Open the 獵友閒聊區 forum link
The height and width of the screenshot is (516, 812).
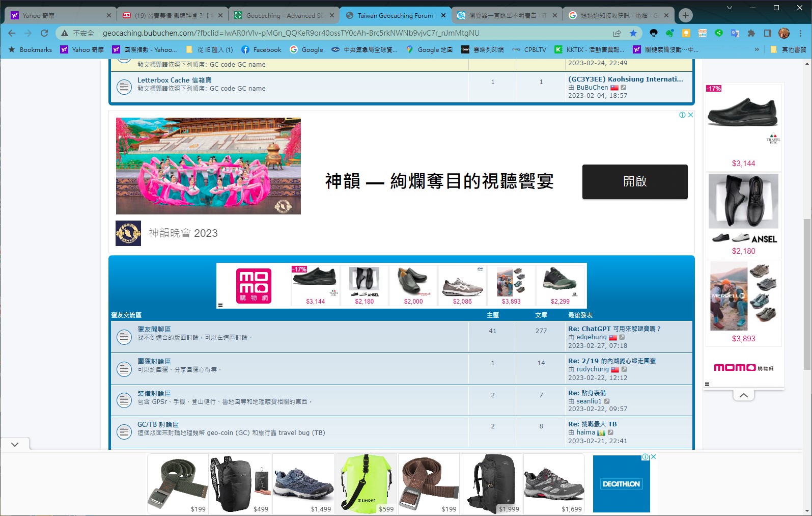[154, 329]
